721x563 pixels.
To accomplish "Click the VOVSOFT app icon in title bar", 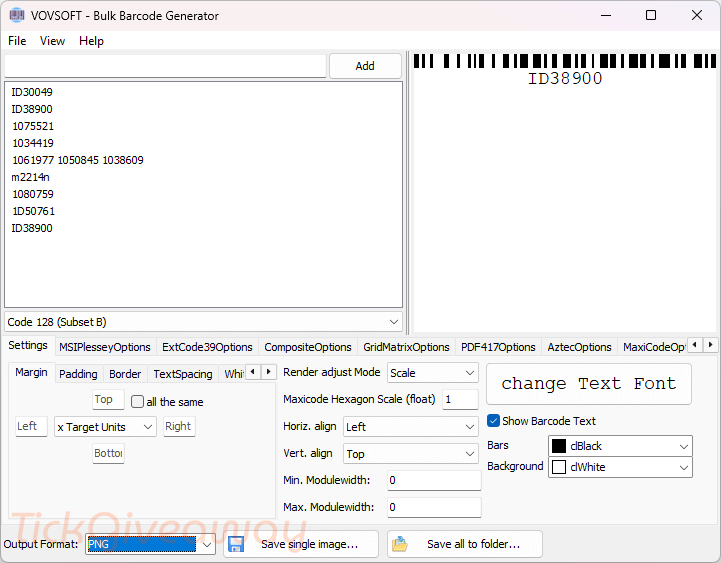I will tap(17, 15).
